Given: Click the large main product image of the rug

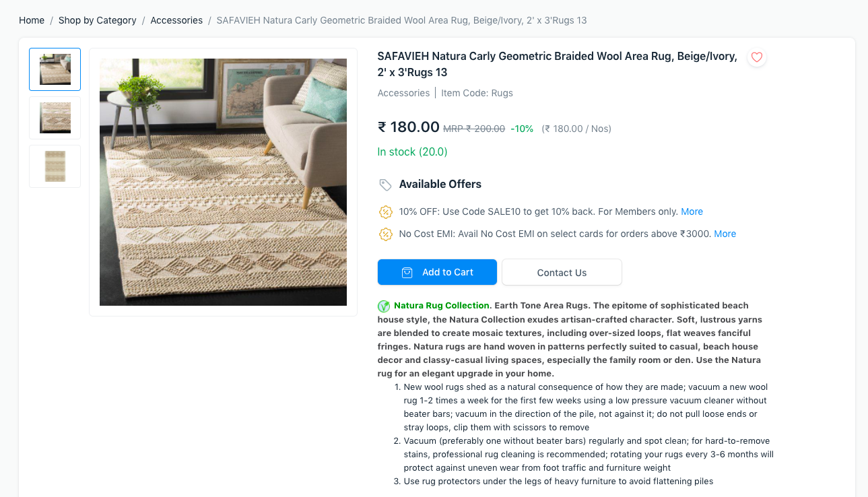Looking at the screenshot, I should 223,181.
